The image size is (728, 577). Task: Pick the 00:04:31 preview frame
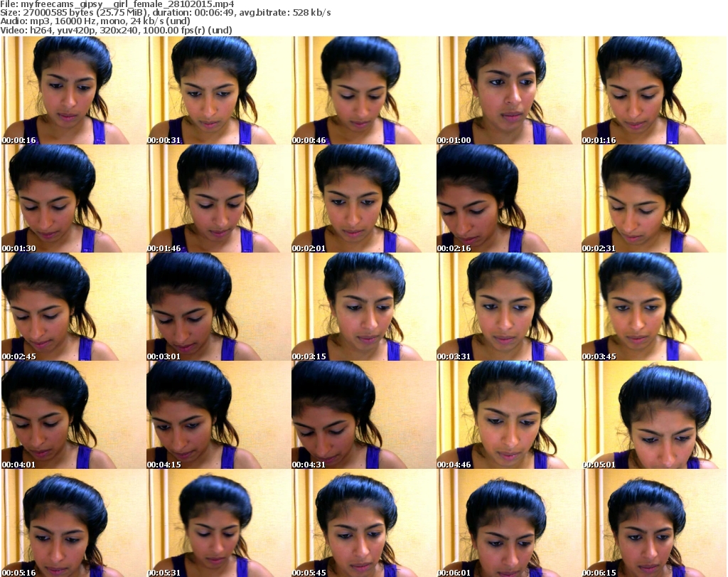pyautogui.click(x=363, y=415)
